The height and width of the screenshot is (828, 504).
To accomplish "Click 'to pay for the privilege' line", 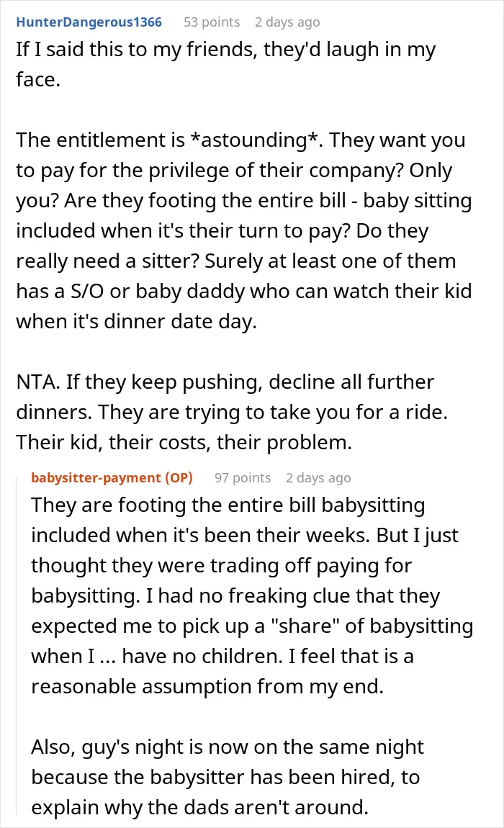I will point(234,171).
